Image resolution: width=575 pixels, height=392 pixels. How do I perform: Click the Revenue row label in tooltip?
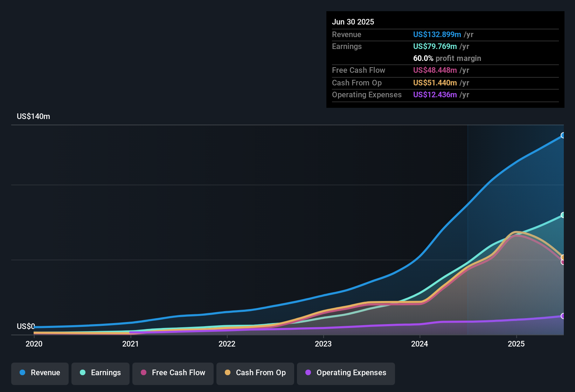click(347, 35)
